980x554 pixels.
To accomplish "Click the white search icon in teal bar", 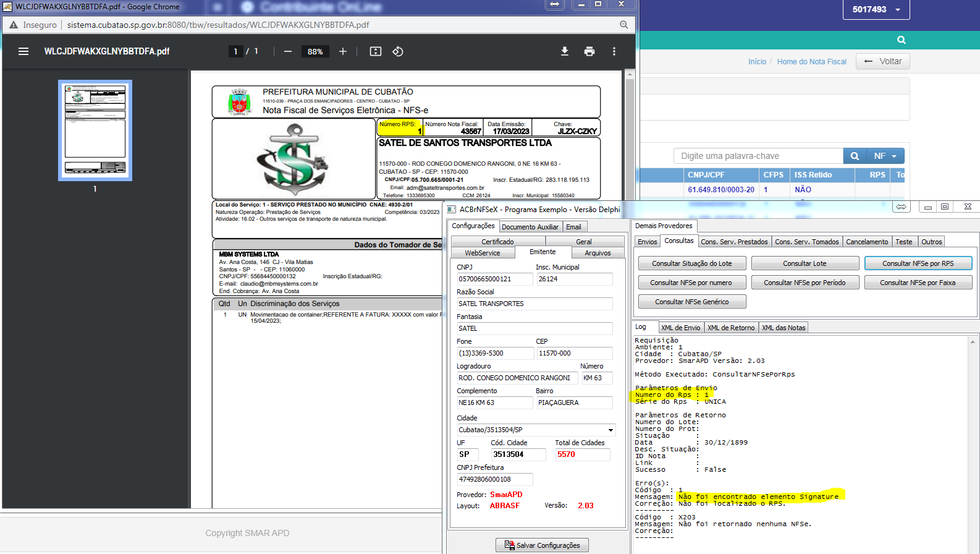I will pos(902,40).
